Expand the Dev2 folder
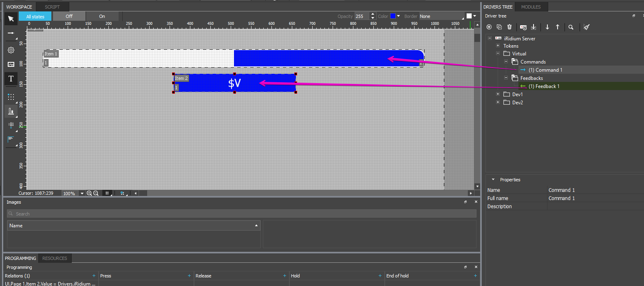The height and width of the screenshot is (286, 644). (498, 102)
